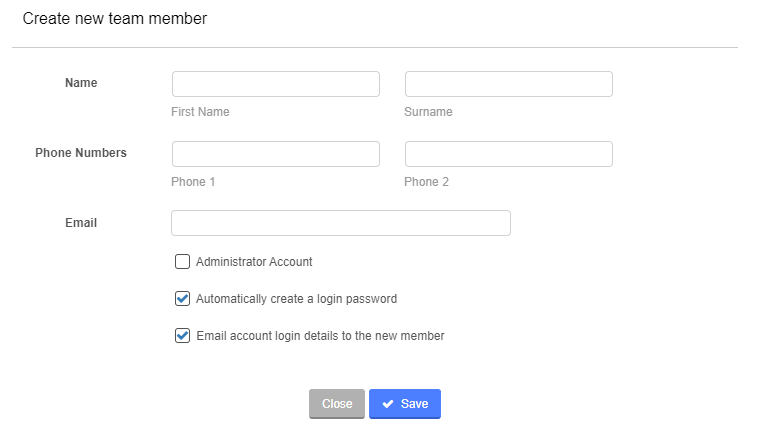
Task: Enable the Administrator Account checkbox
Action: (x=182, y=262)
